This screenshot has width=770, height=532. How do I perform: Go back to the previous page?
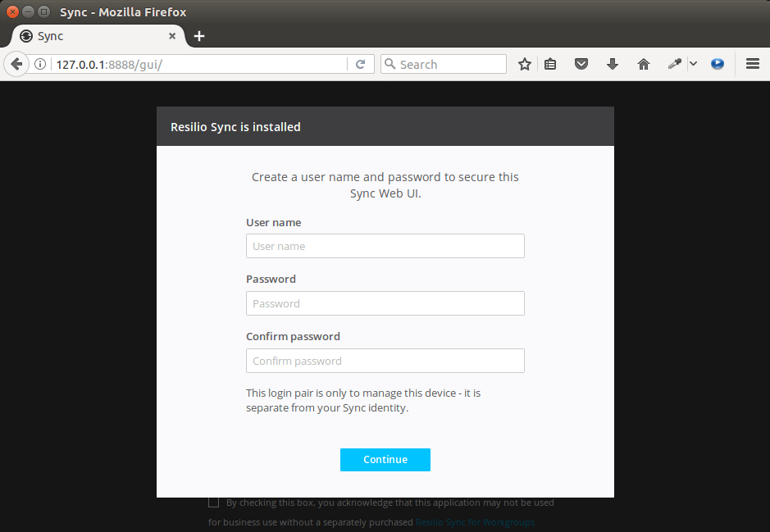[x=16, y=64]
